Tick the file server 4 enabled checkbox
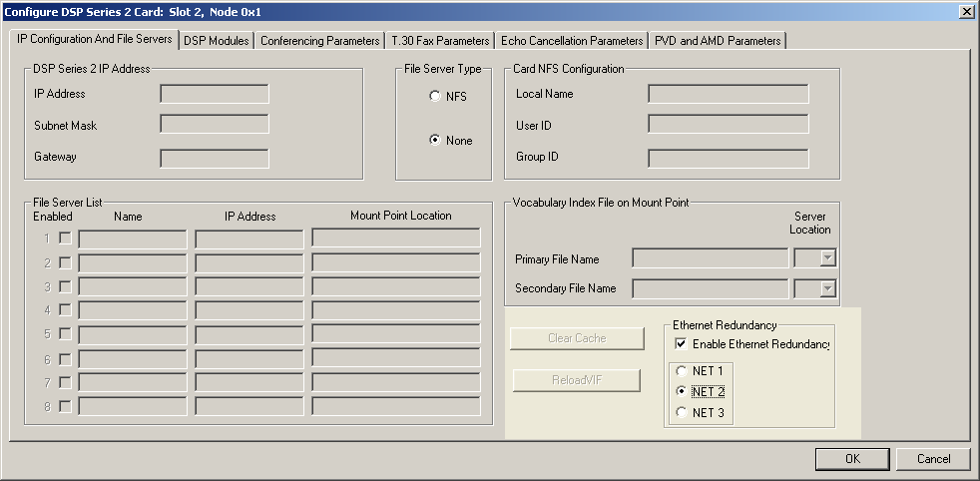Viewport: 980px width, 481px height. (65, 310)
